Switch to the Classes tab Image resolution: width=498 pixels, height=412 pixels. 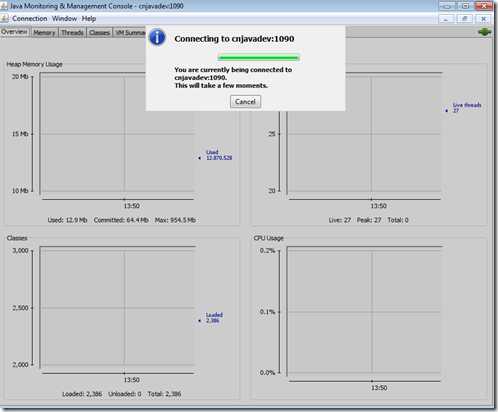point(100,32)
